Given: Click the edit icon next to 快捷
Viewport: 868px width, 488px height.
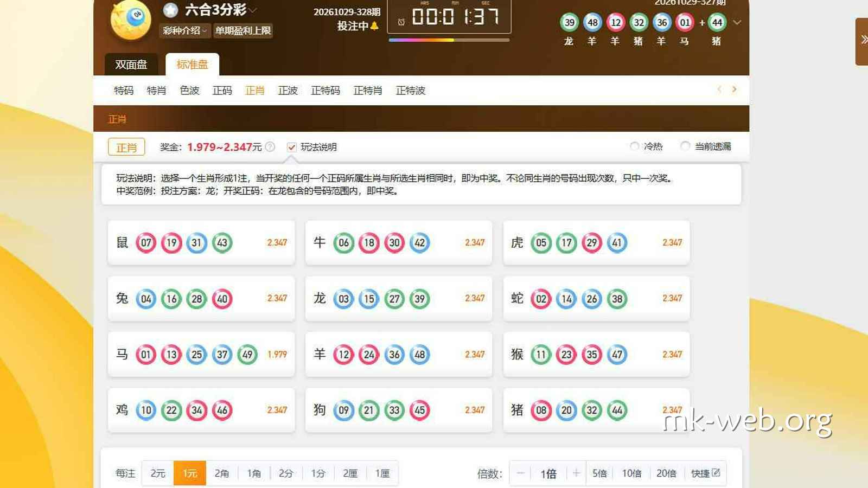Looking at the screenshot, I should (x=716, y=473).
